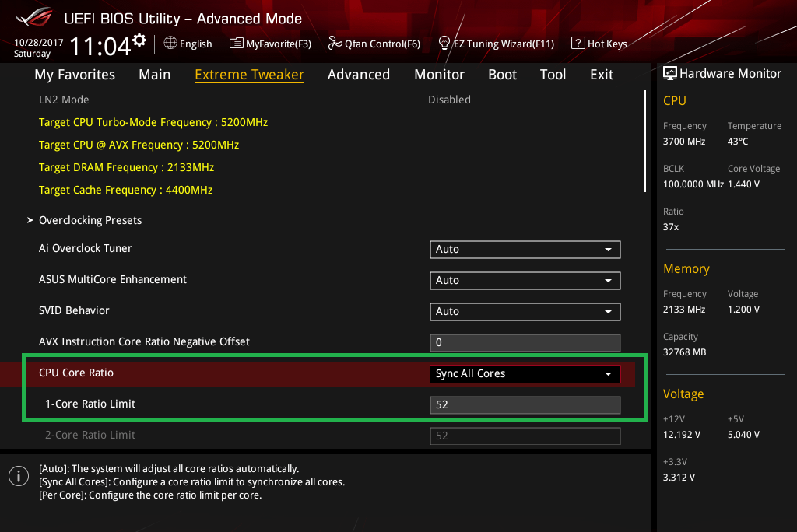Click the EZ Tuning Wizard bulb icon

pos(444,44)
